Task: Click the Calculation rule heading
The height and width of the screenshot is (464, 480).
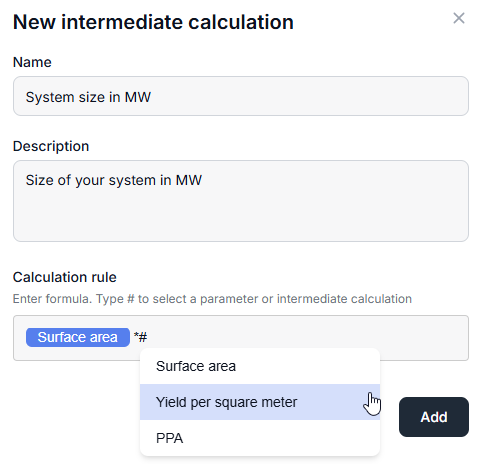Action: [65, 277]
